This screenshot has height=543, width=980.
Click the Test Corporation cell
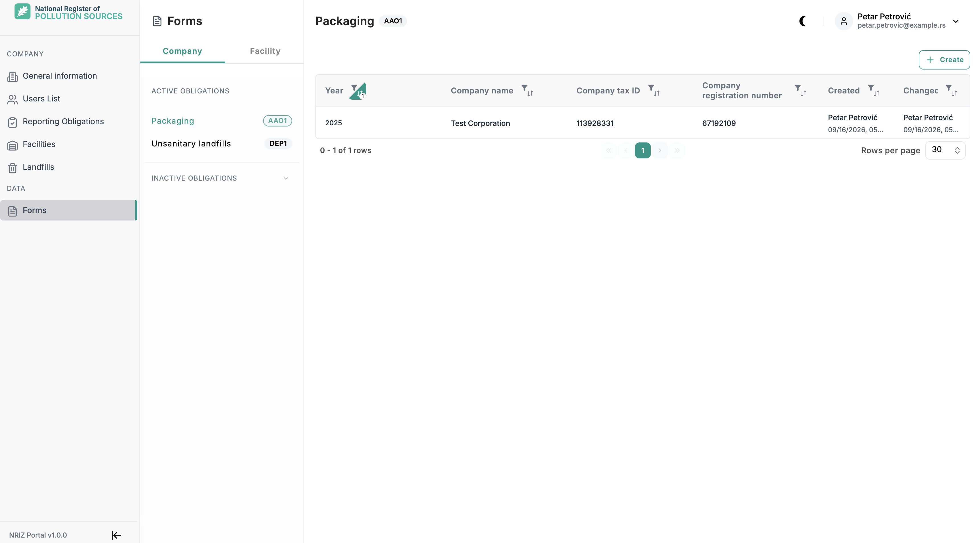[480, 123]
